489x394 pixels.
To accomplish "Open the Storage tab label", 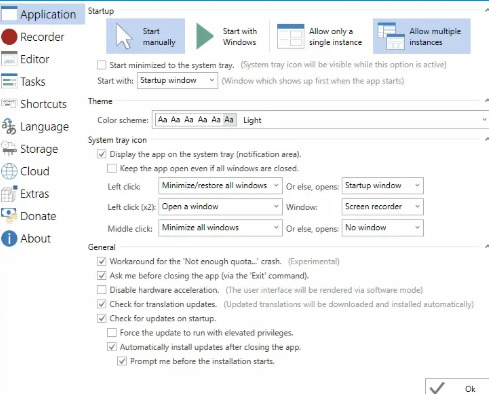I will 39,149.
